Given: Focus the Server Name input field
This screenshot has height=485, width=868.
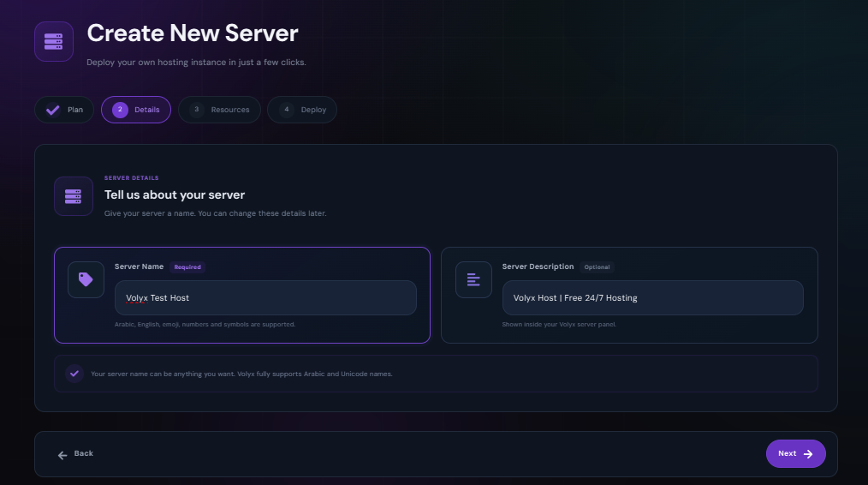Looking at the screenshot, I should (265, 297).
